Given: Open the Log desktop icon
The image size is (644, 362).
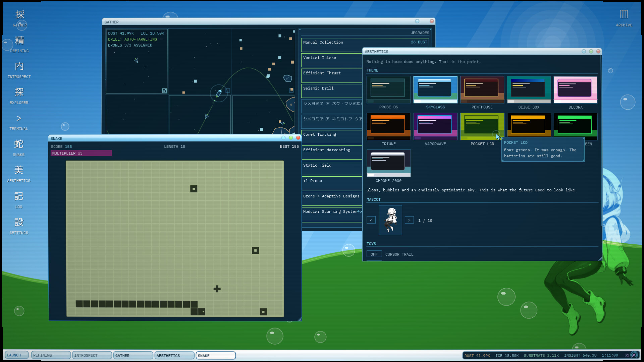Looking at the screenshot, I should click(x=19, y=200).
